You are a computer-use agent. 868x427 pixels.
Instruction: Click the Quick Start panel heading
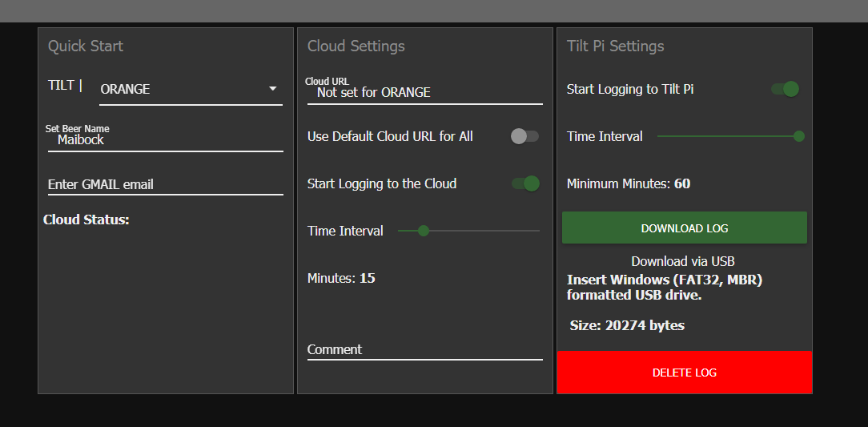pos(86,46)
